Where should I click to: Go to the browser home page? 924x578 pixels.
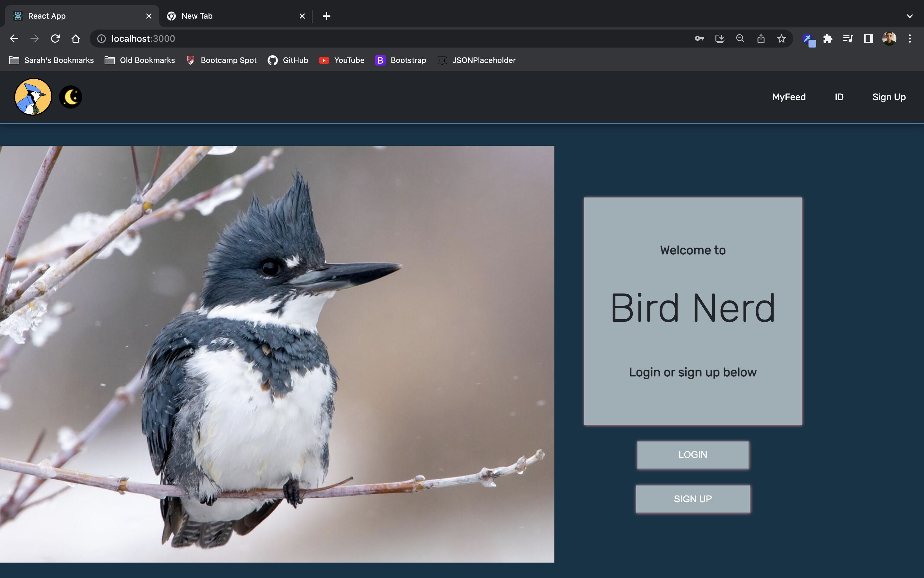(x=76, y=39)
